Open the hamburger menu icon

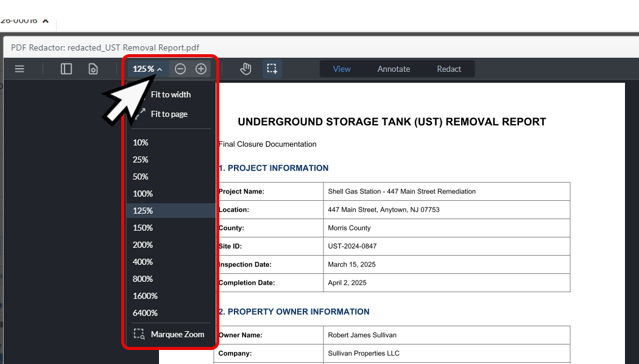[20, 69]
